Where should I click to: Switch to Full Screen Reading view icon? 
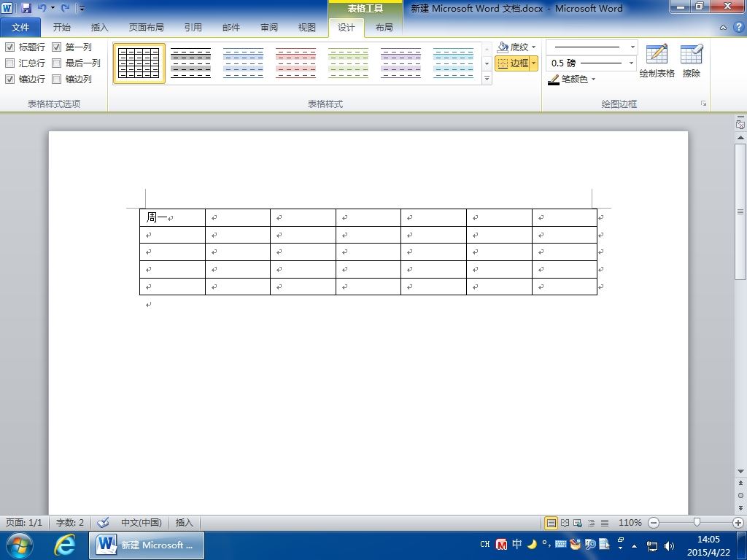(x=565, y=523)
